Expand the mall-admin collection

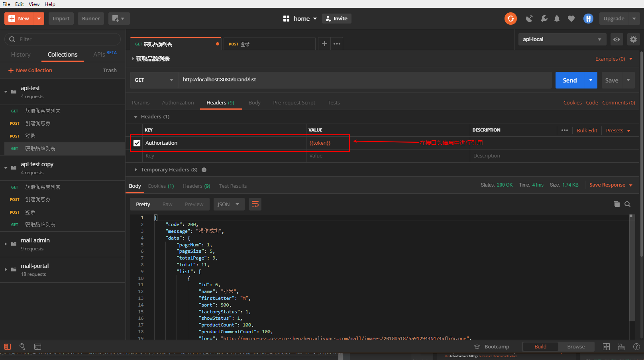[6, 244]
